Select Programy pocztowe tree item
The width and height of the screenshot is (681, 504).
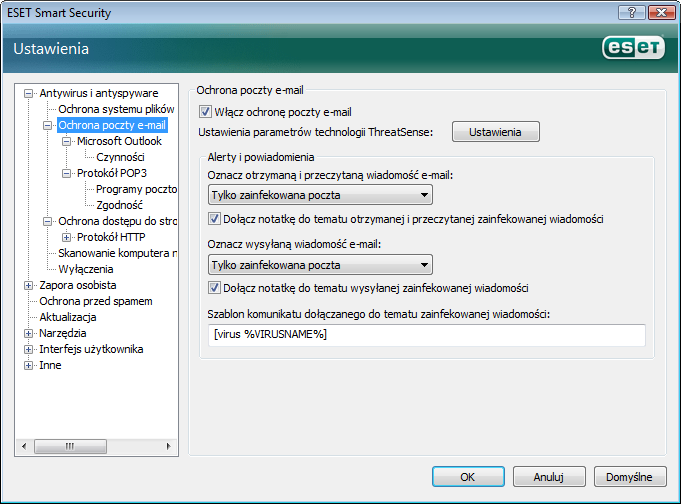[136, 189]
